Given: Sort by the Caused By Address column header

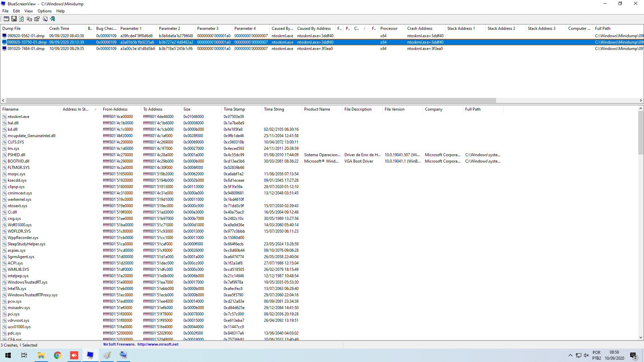Looking at the screenshot, I should coord(315,28).
